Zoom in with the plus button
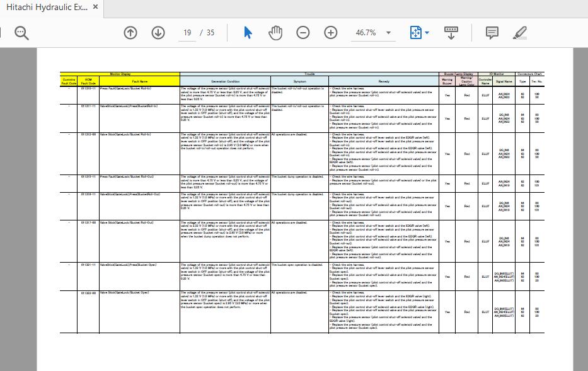 (331, 33)
